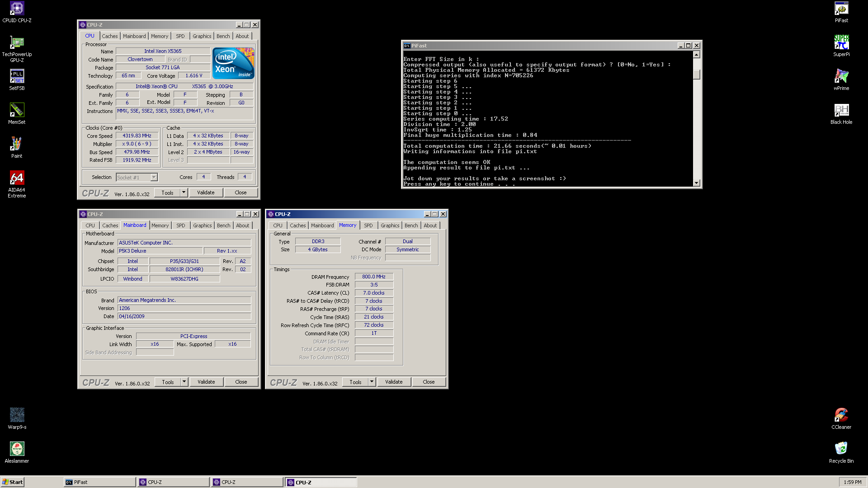
Task: Click the FSB:DRAM 3:5 value
Action: point(374,285)
